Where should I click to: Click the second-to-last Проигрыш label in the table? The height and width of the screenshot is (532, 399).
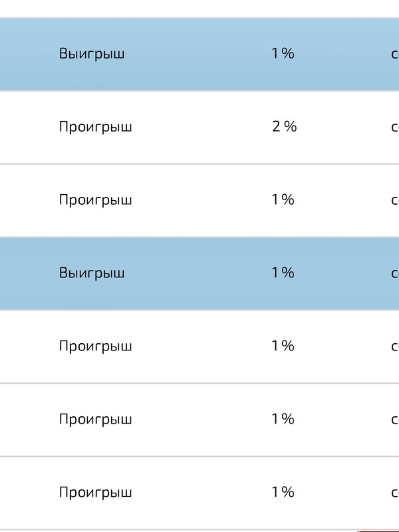tap(95, 420)
